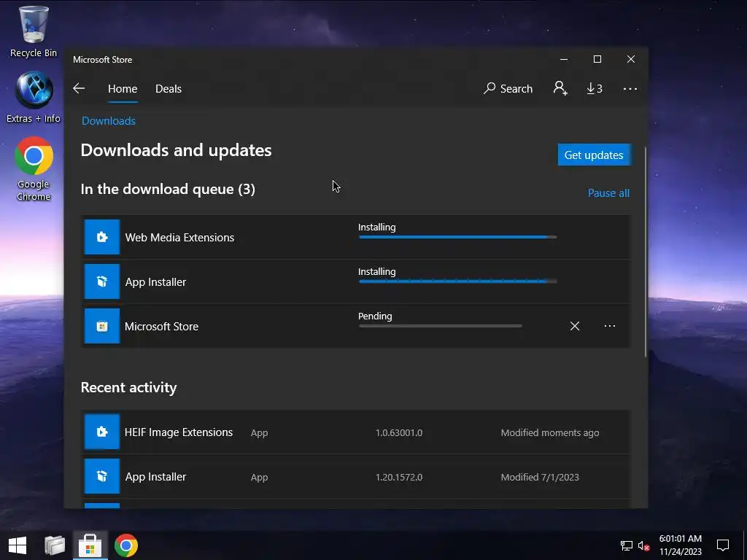Open the See more ellipsis in Store header
Screen dimensions: 747x560
(x=630, y=89)
